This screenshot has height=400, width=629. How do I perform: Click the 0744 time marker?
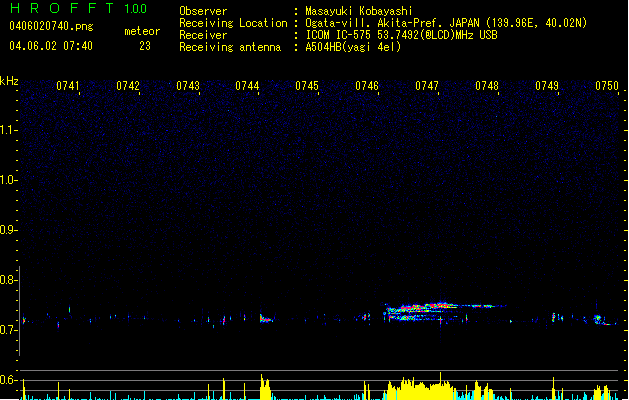(247, 86)
